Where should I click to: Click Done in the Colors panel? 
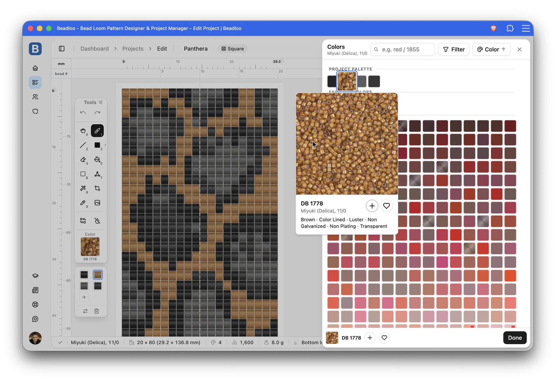tap(515, 338)
